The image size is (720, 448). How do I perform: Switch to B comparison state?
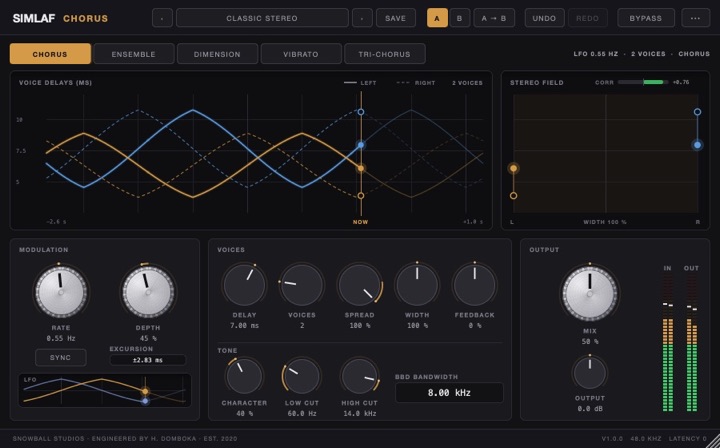pos(460,18)
